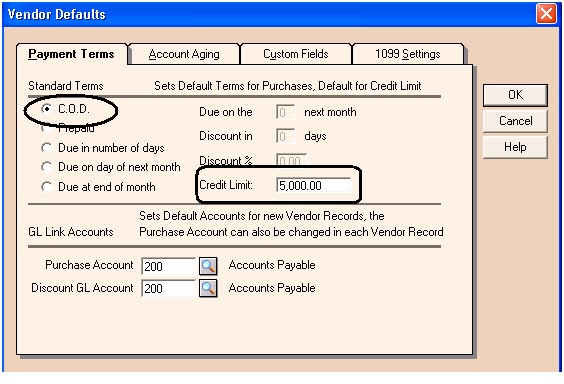564x384 pixels.
Task: Cancel the Vendor Defaults dialog
Action: tap(515, 121)
